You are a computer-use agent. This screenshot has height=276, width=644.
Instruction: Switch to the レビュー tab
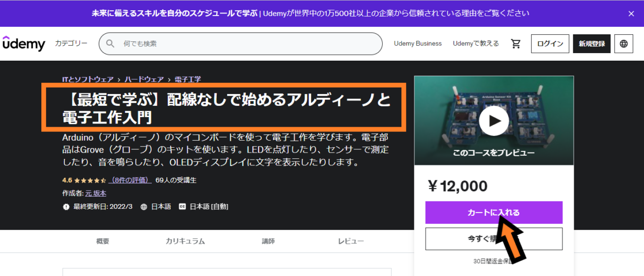(x=351, y=242)
